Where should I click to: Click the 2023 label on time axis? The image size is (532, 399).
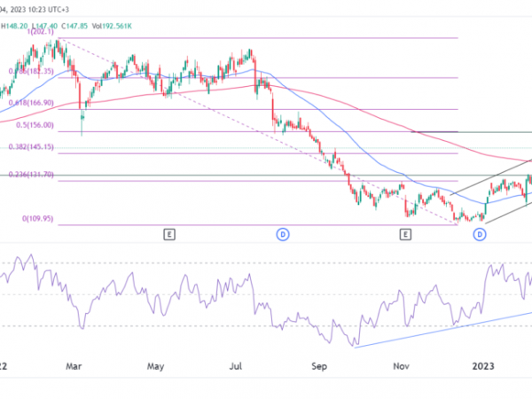point(483,366)
